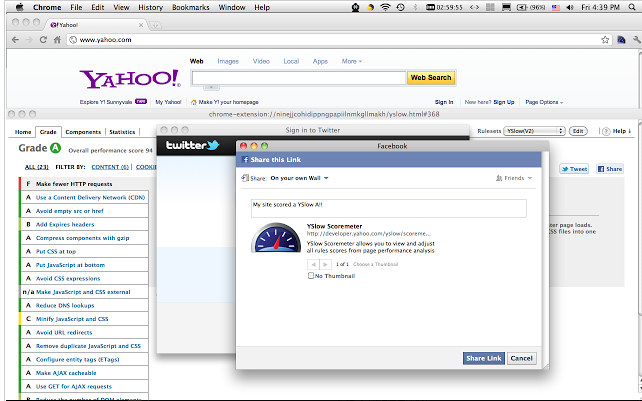
Task: Go back with Chrome's back arrow
Action: pyautogui.click(x=15, y=40)
